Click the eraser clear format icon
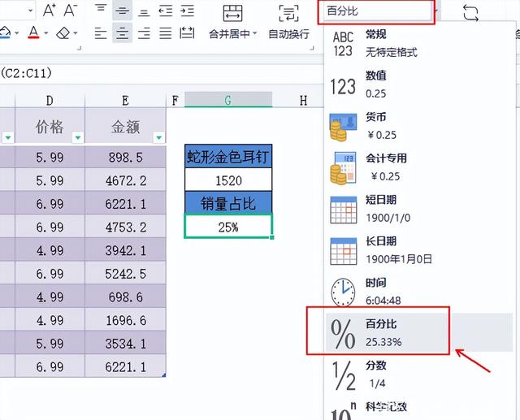This screenshot has height=420, width=520. pyautogui.click(x=63, y=32)
